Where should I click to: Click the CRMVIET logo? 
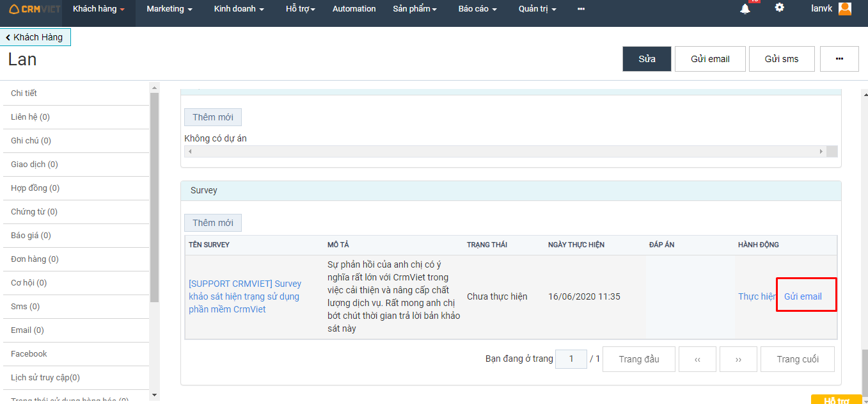[x=35, y=9]
